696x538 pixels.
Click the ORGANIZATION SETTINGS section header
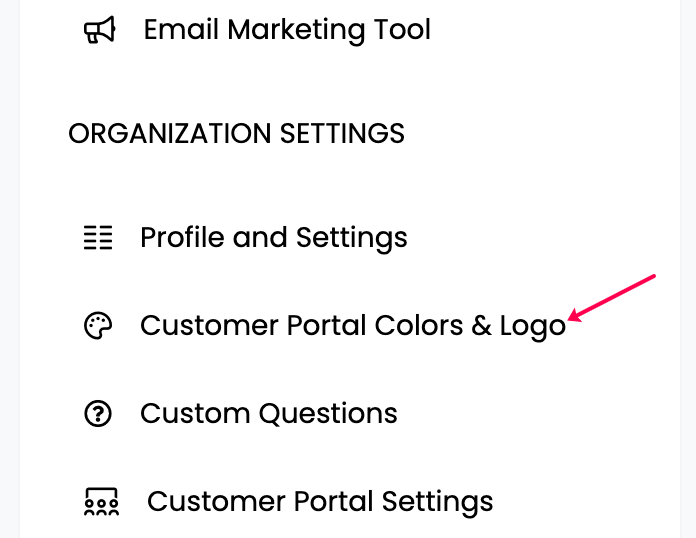[237, 133]
